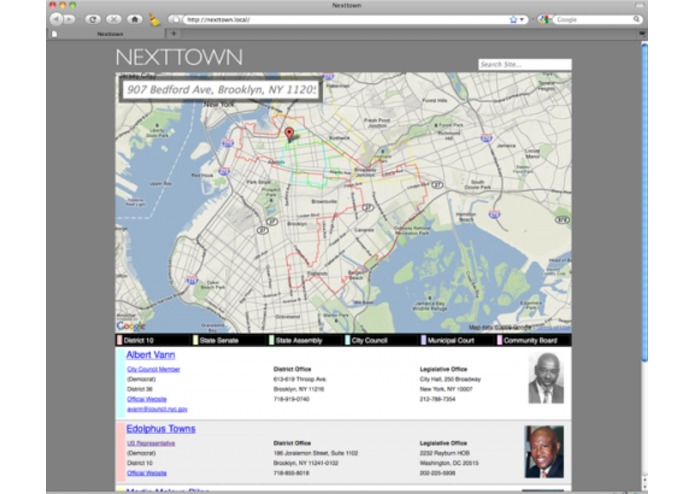The width and height of the screenshot is (695, 494).
Task: Click the Municipal Court purple legend swatch
Action: coord(423,340)
